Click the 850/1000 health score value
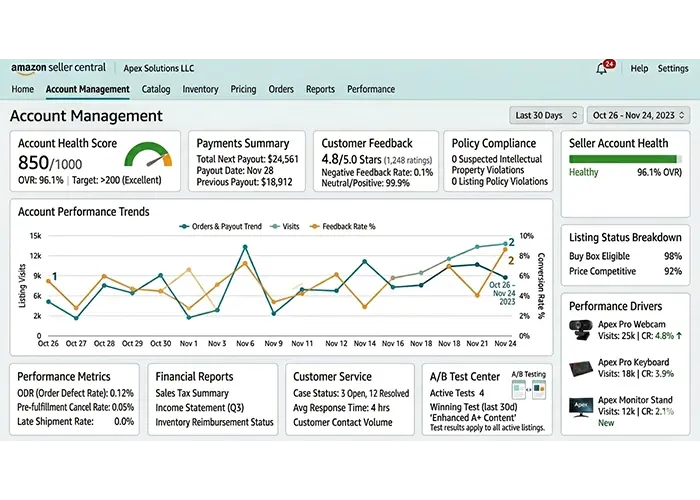 pos(50,163)
